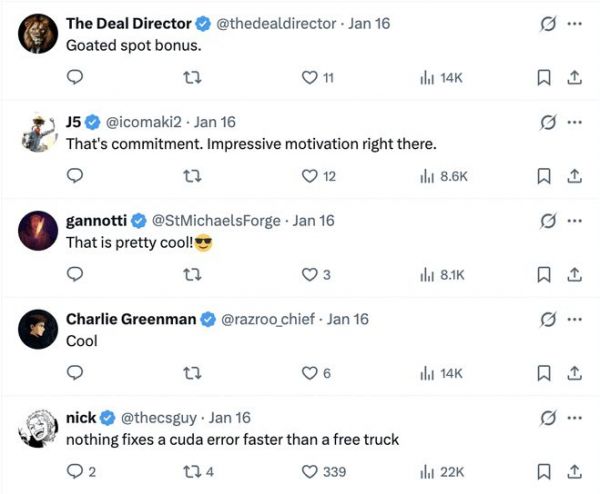Open more options on The Deal Director's tweet
The height and width of the screenshot is (494, 600).
(x=574, y=23)
